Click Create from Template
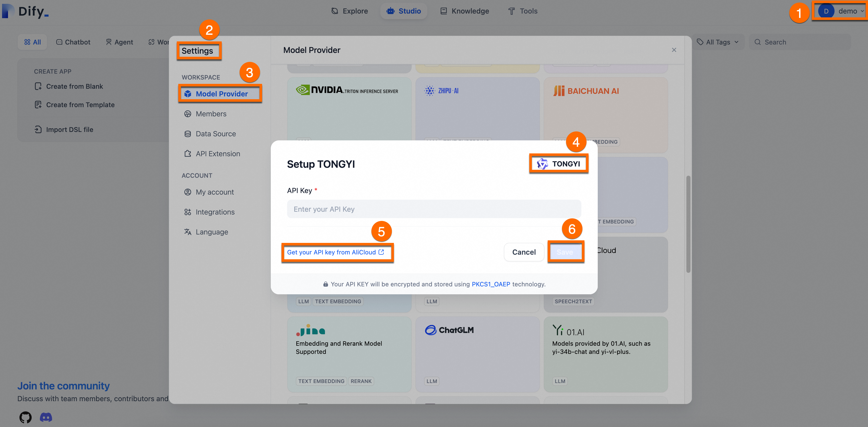Screen dimensions: 868x427 [x=75, y=105]
